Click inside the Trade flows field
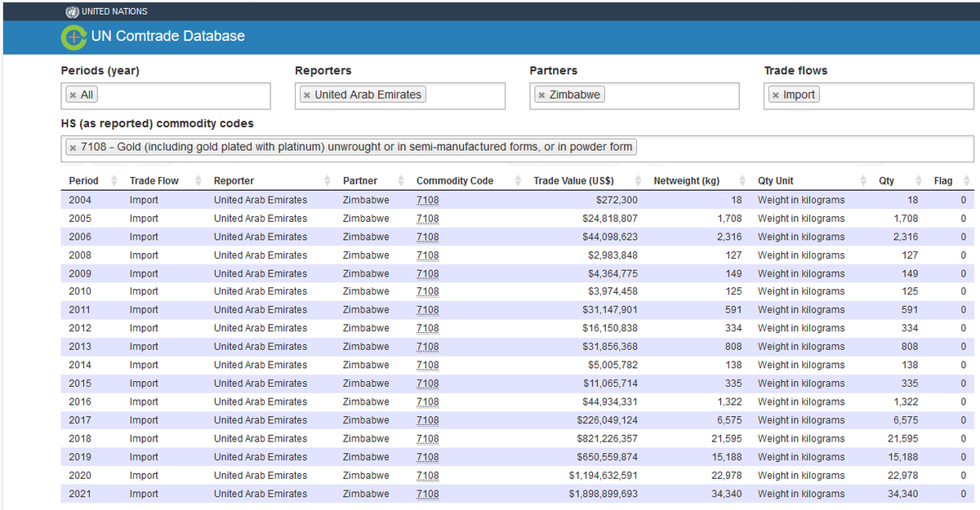This screenshot has height=510, width=980. click(869, 95)
